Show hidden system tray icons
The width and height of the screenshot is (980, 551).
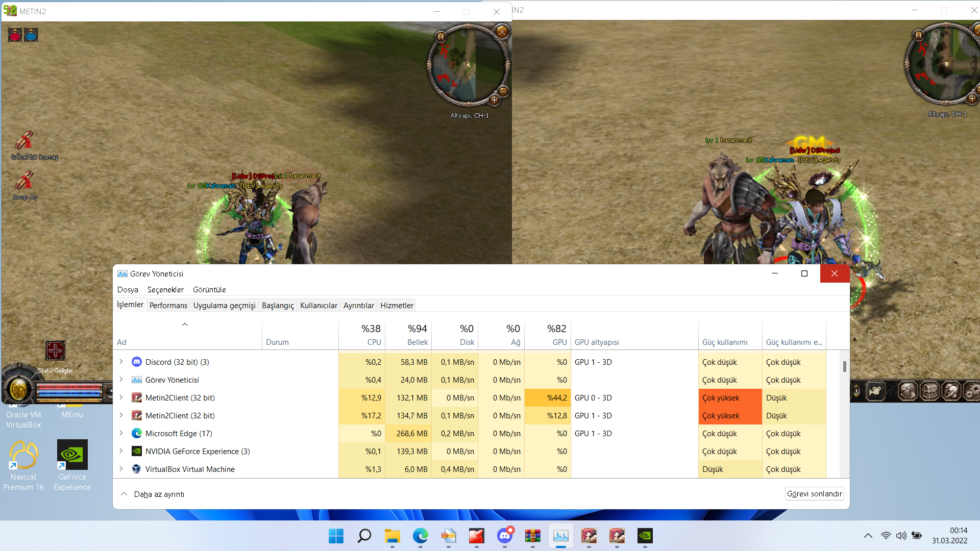point(868,536)
